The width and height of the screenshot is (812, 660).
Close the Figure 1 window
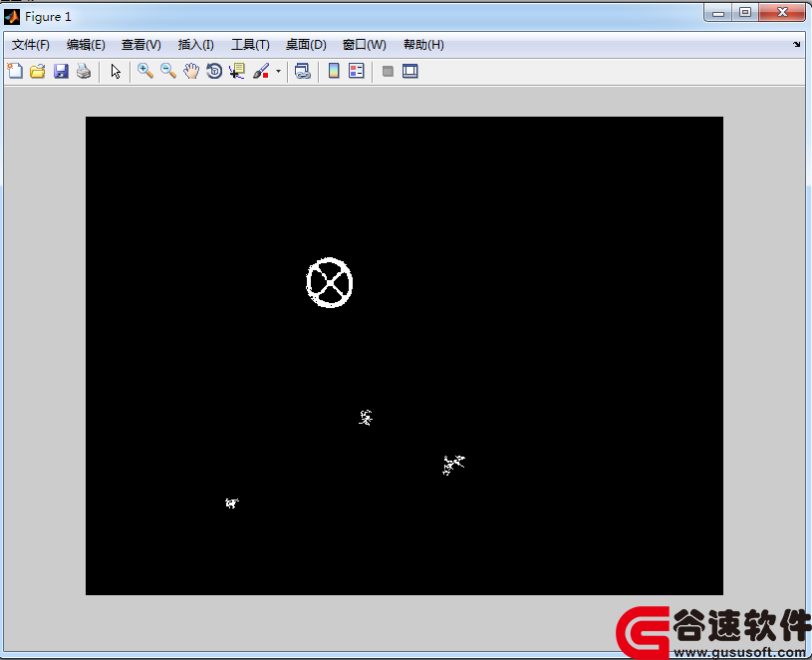(x=782, y=12)
